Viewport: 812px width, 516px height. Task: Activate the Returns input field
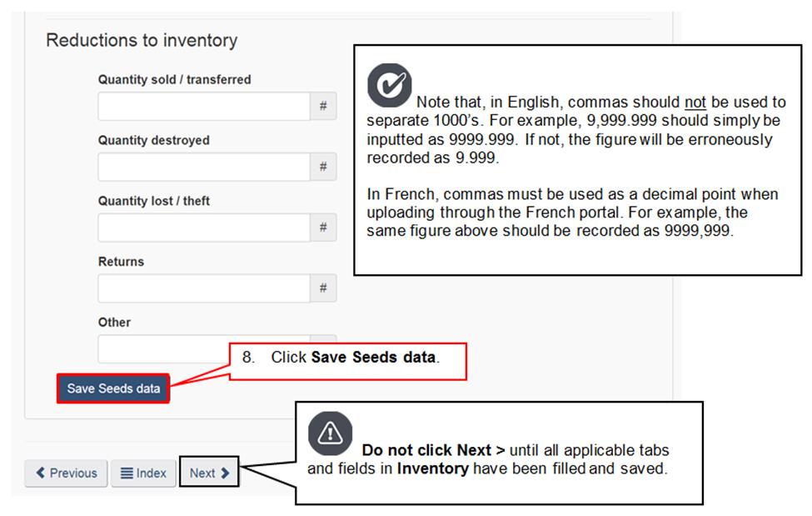point(204,288)
